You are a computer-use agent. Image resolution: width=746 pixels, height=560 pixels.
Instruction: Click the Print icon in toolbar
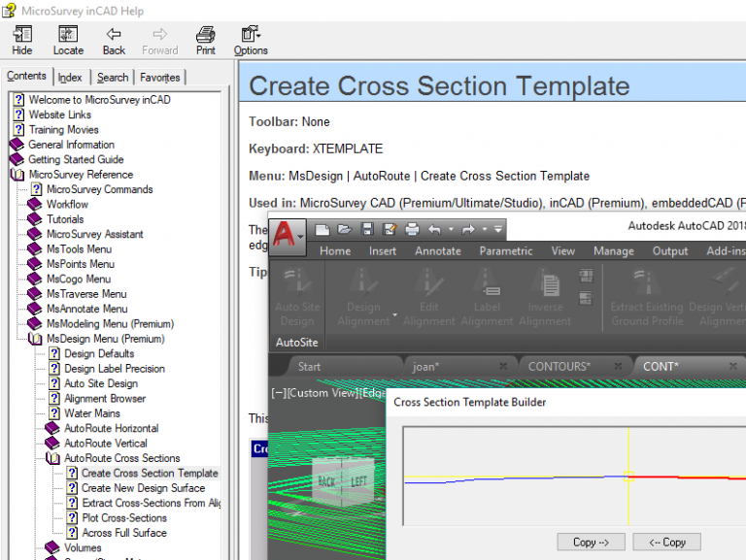(x=205, y=40)
